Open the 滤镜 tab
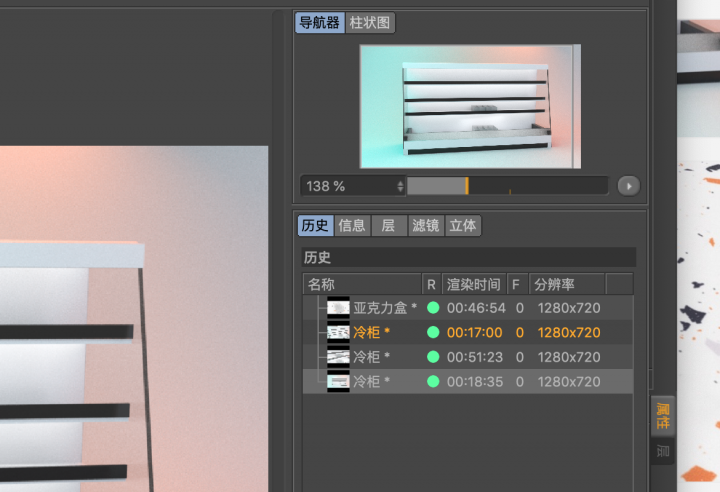This screenshot has width=720, height=492. point(426,226)
